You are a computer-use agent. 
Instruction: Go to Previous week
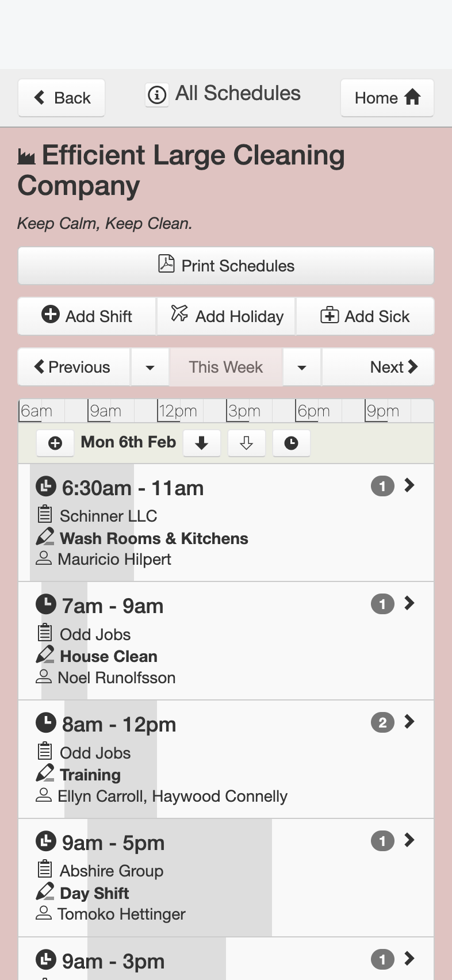click(x=74, y=367)
